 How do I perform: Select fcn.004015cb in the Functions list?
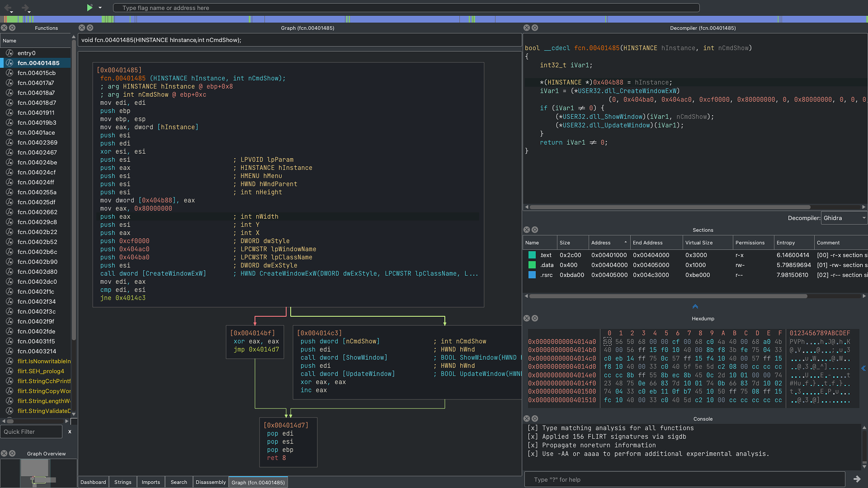click(36, 73)
